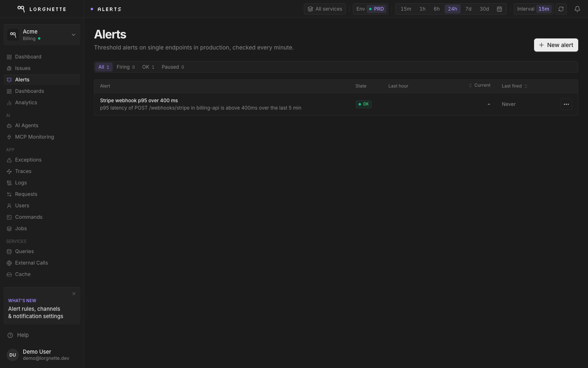Open Commands page

(x=42, y=217)
